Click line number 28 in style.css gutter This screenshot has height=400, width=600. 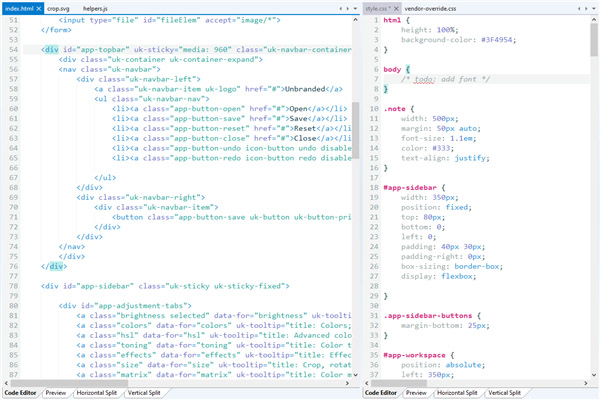[x=374, y=286]
